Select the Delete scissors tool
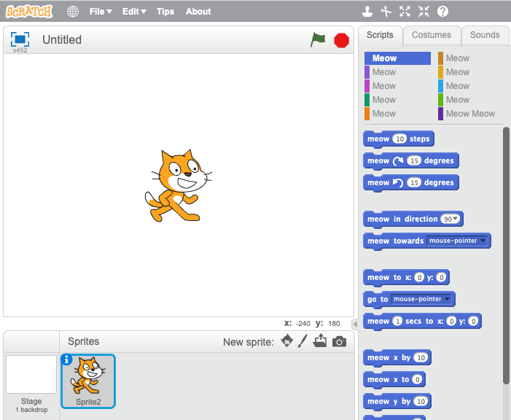This screenshot has width=511, height=420. pos(386,12)
